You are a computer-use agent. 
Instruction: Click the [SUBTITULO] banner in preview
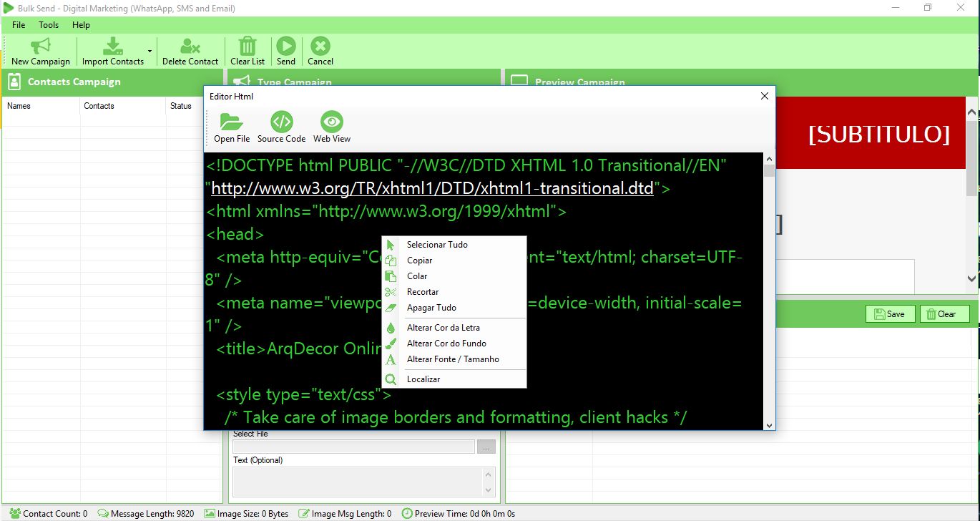click(878, 134)
